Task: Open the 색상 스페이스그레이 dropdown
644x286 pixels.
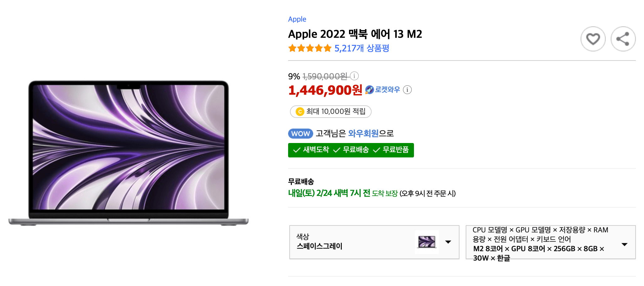Action: tap(374, 242)
